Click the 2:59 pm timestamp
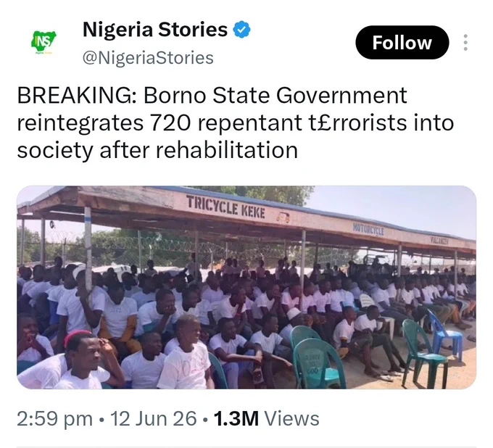Screen dimensions: 493x448 pos(54,419)
